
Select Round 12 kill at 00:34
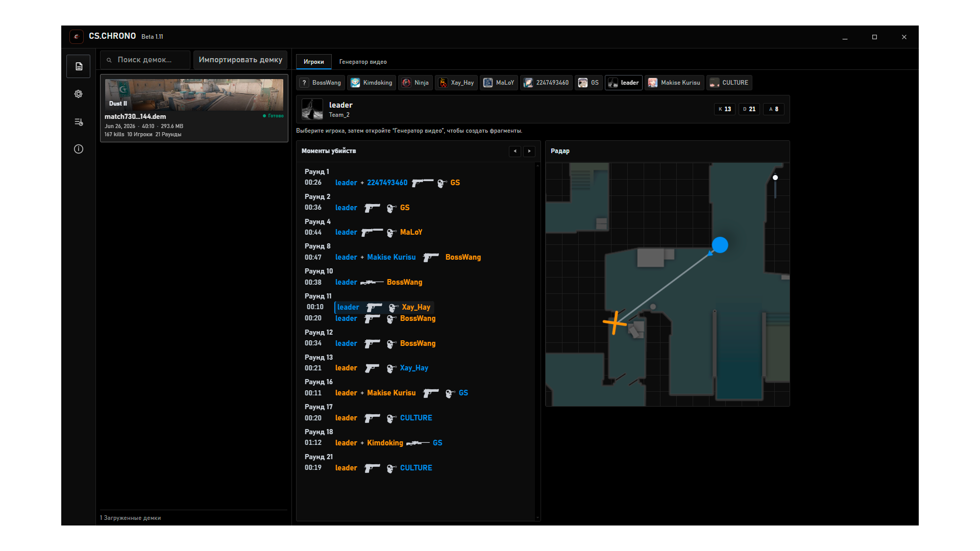click(x=370, y=343)
